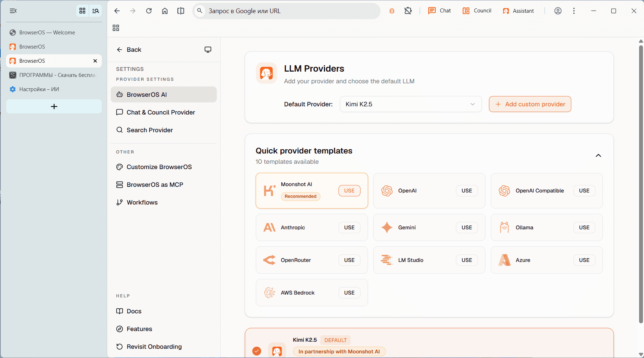
Task: Use the Azure template
Action: [x=584, y=260]
